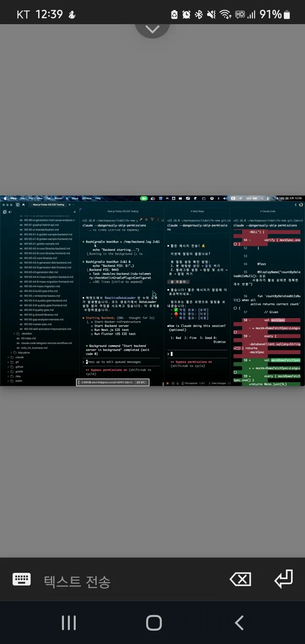Open View changes in status bar
The height and width of the screenshot is (644, 305).
point(217,383)
